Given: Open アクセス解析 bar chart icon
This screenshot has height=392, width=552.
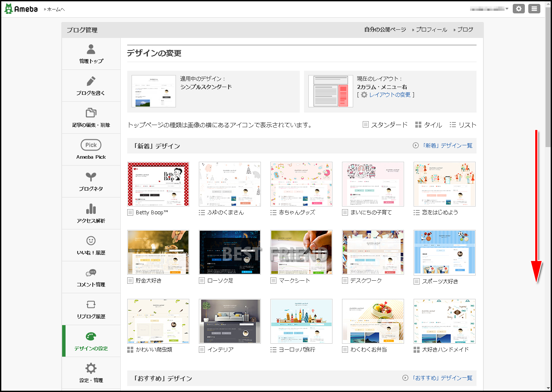Looking at the screenshot, I should click(x=91, y=209).
